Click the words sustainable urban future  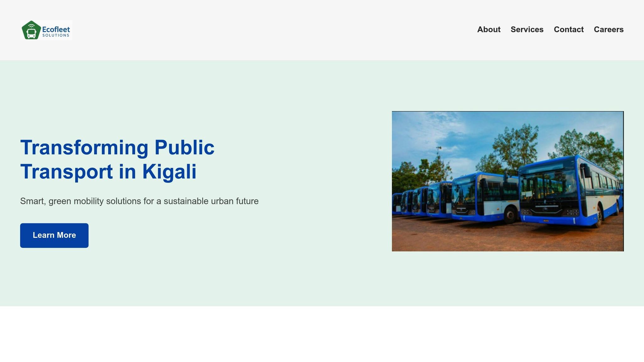[211, 201]
